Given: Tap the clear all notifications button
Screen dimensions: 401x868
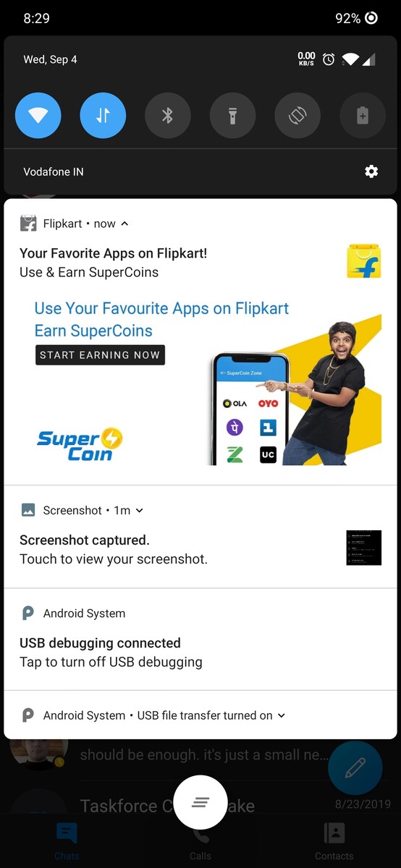Looking at the screenshot, I should [x=200, y=801].
